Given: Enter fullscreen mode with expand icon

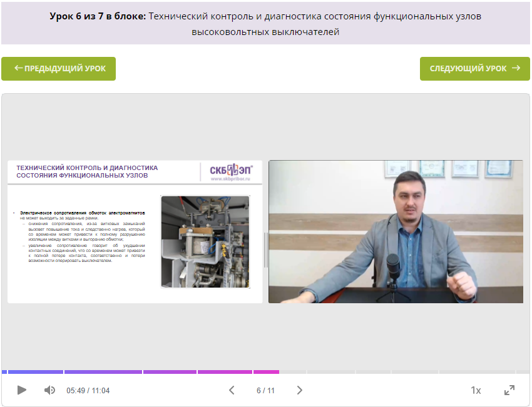Looking at the screenshot, I should pos(509,390).
